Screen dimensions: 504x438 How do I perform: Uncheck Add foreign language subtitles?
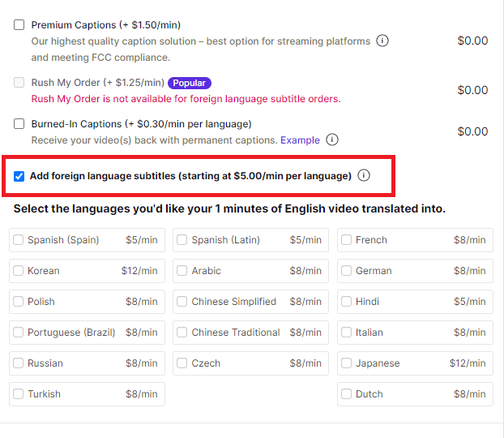pyautogui.click(x=19, y=175)
